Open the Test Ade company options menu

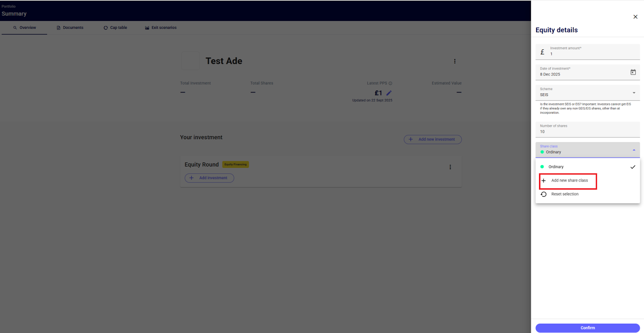[455, 61]
